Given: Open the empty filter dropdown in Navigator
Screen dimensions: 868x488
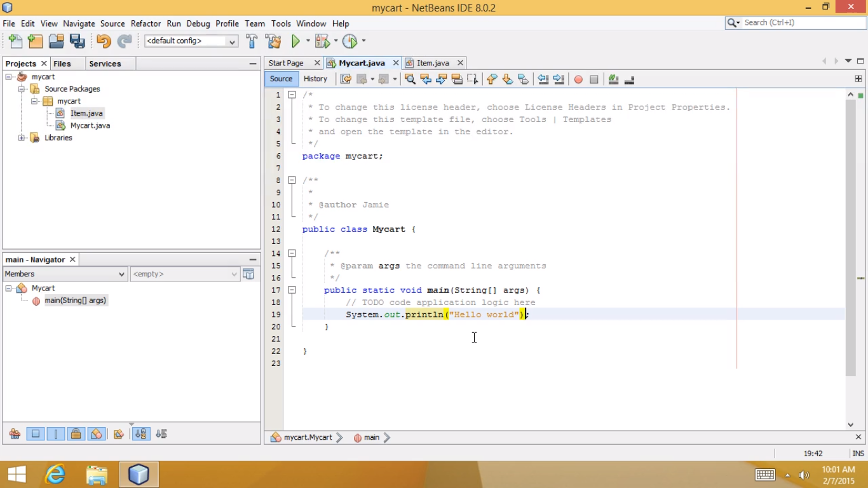Looking at the screenshot, I should click(184, 274).
